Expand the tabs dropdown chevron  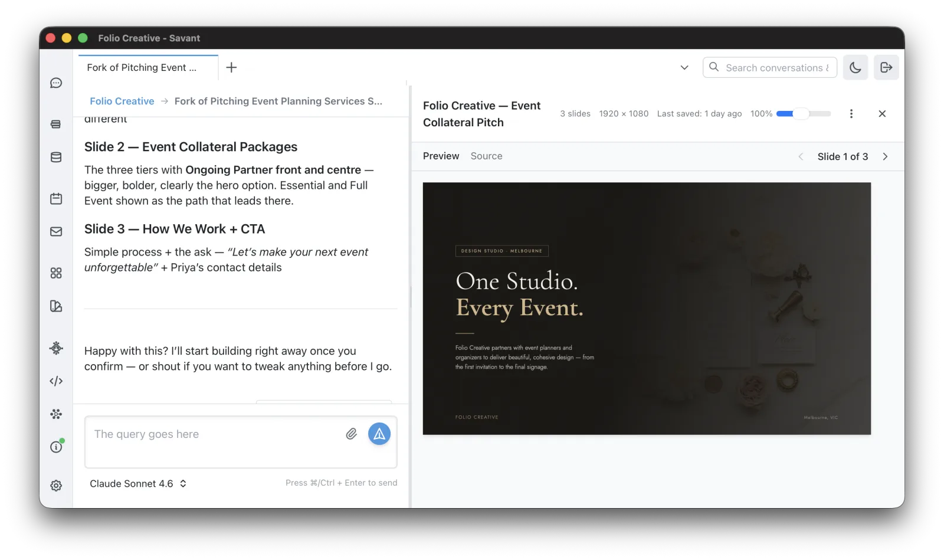pyautogui.click(x=684, y=67)
